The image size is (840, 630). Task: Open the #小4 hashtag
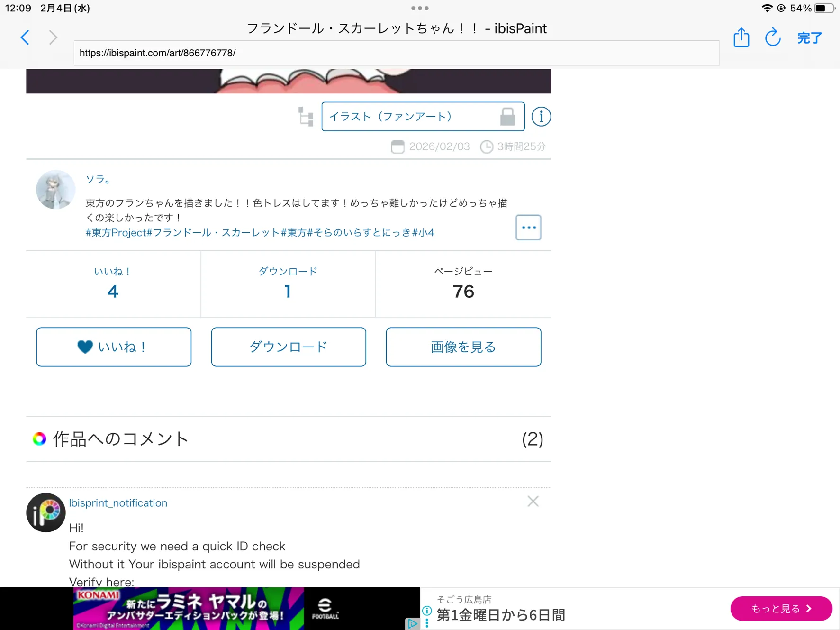tap(423, 233)
